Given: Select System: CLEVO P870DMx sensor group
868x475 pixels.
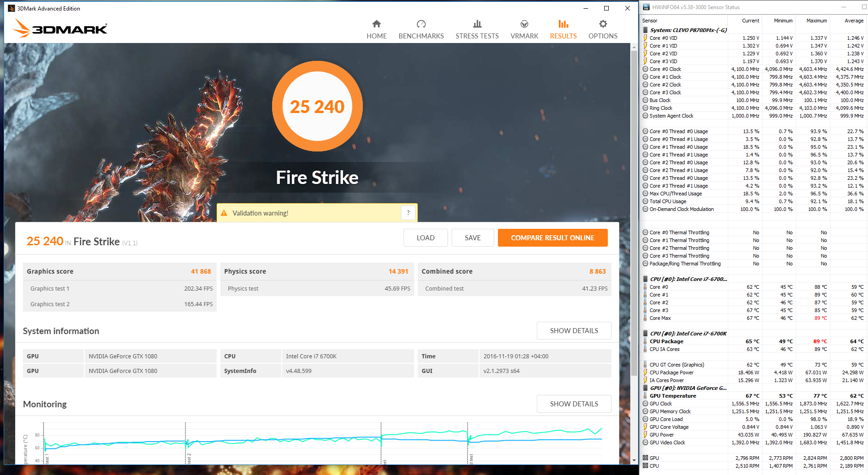Looking at the screenshot, I should coord(688,30).
